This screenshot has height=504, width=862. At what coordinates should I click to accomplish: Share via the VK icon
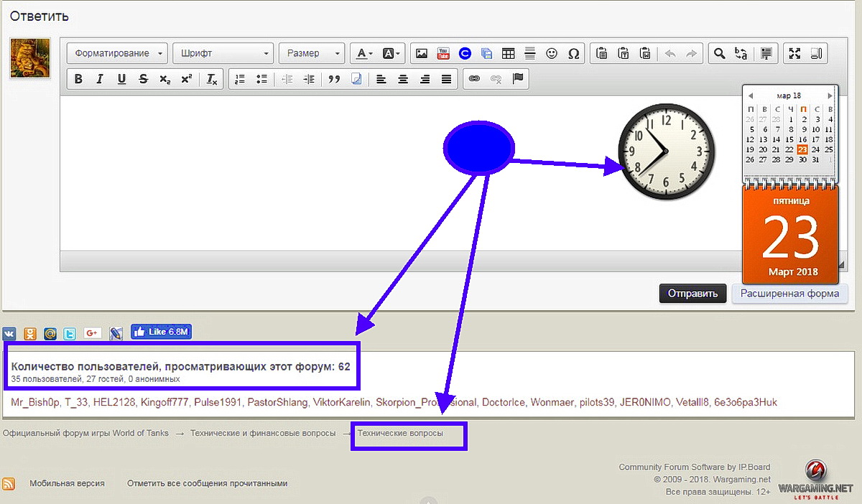pos(9,333)
